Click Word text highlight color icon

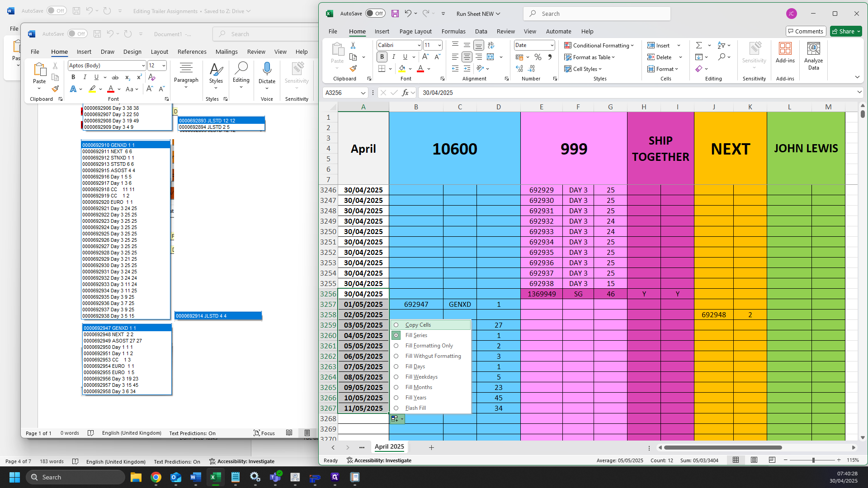(92, 89)
